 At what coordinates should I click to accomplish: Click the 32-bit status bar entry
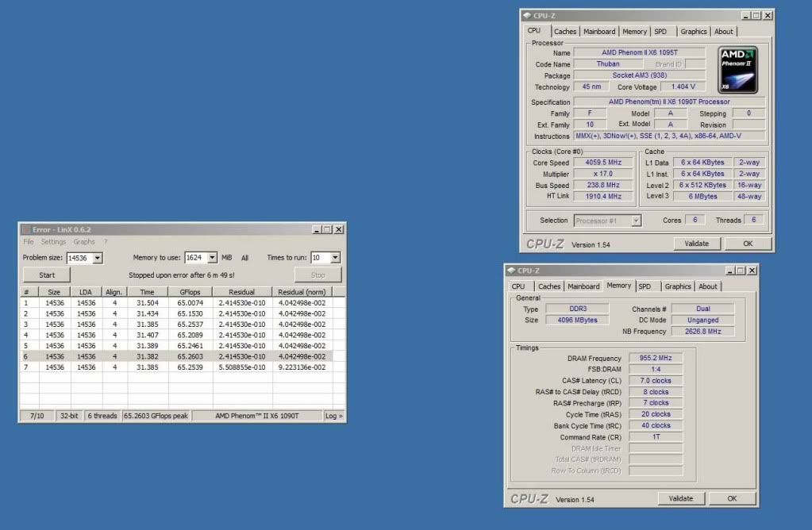pos(69,416)
